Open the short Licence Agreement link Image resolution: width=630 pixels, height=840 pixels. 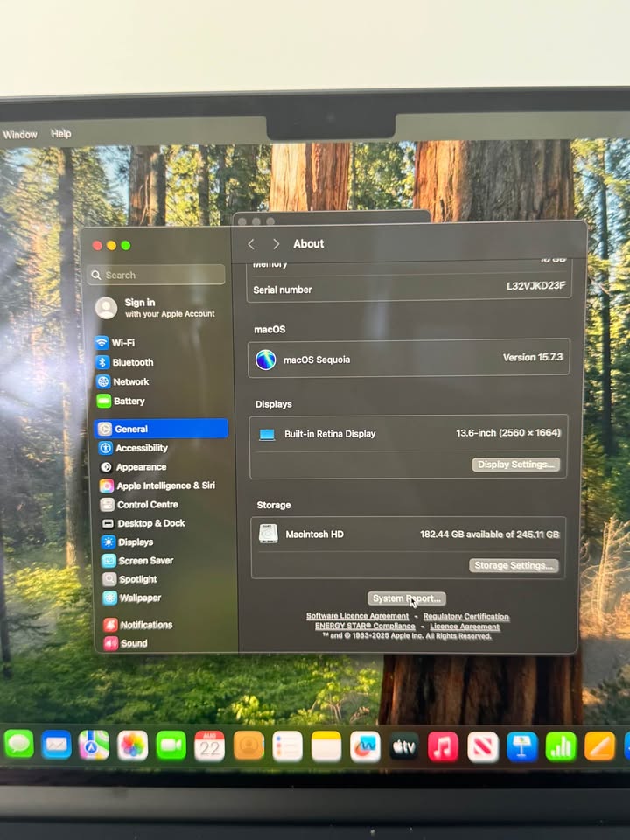(465, 626)
